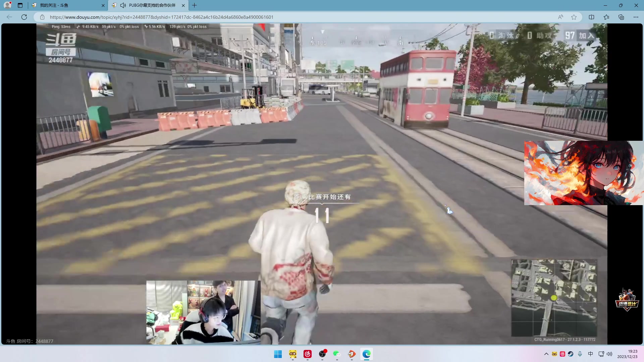644x362 pixels.
Task: Open the volume tray control
Action: pyautogui.click(x=609, y=354)
